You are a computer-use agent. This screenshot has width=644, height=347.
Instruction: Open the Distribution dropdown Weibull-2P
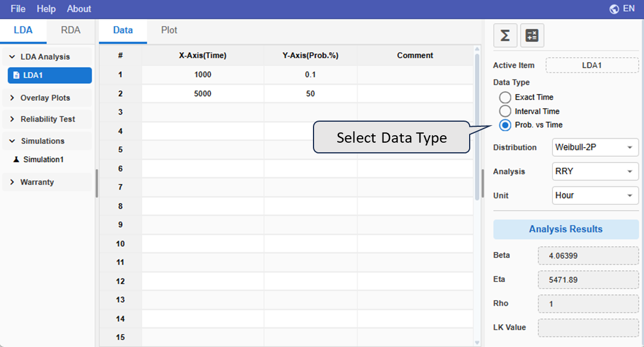[x=595, y=147]
